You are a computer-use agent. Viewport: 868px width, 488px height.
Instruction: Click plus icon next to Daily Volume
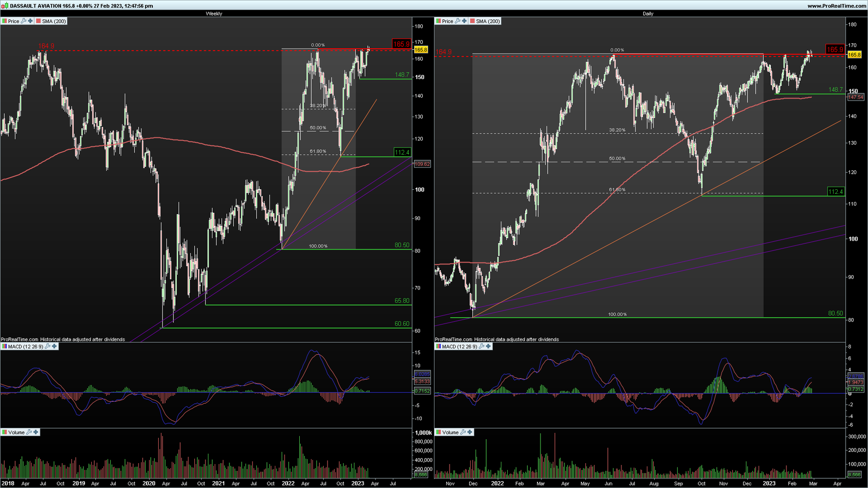[x=470, y=432]
